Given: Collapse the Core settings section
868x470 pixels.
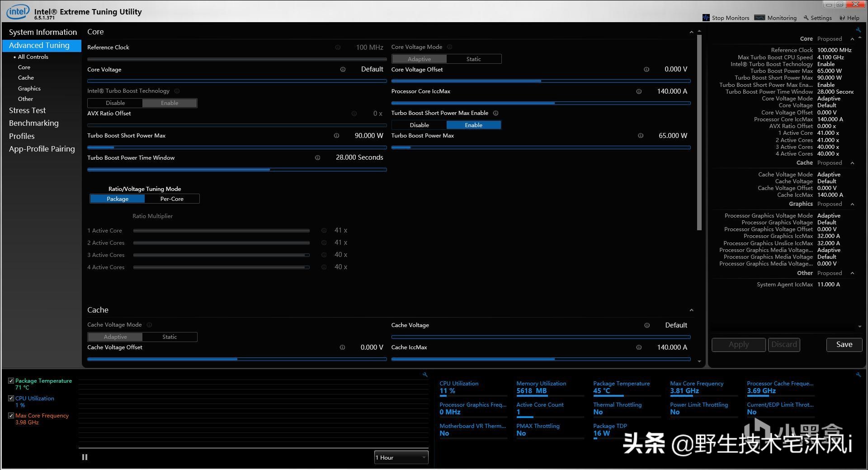Looking at the screenshot, I should 691,32.
